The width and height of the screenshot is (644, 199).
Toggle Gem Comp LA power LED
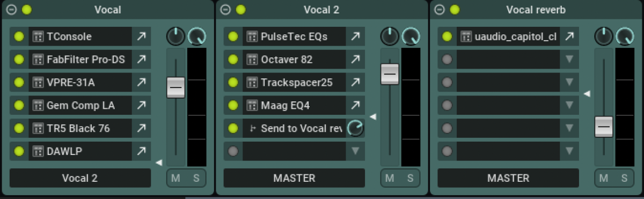(19, 105)
